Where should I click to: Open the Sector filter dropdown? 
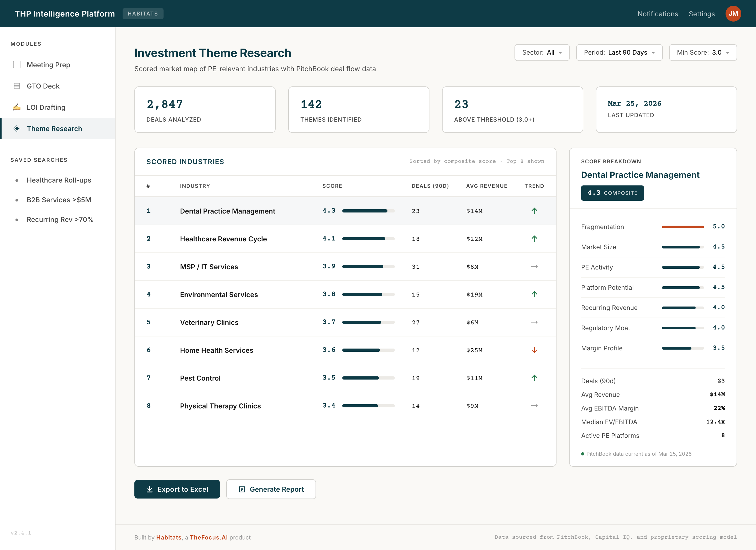(x=542, y=52)
